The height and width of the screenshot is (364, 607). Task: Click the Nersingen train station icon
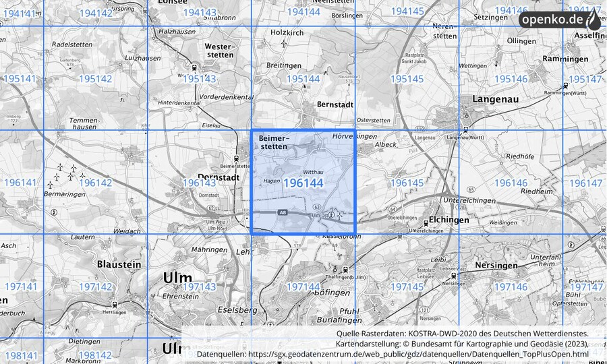tap(453, 276)
